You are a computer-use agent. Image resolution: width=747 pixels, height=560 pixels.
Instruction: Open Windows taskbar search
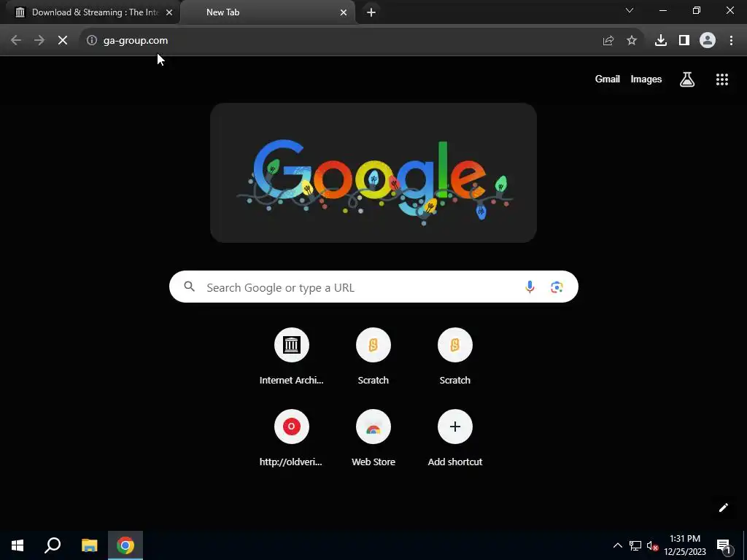pos(53,545)
